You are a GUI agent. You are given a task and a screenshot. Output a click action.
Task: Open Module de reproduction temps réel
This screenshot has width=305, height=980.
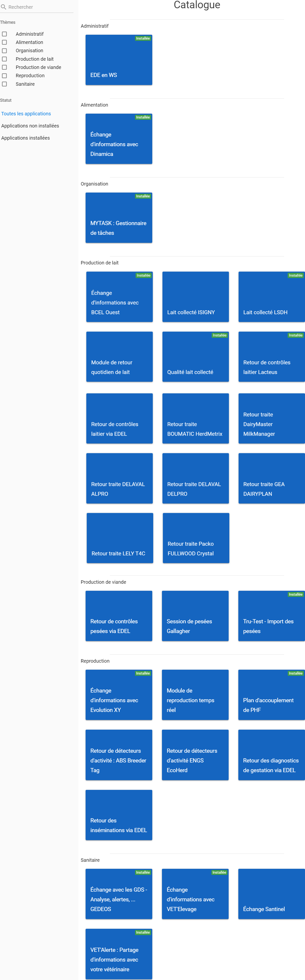[x=195, y=695]
